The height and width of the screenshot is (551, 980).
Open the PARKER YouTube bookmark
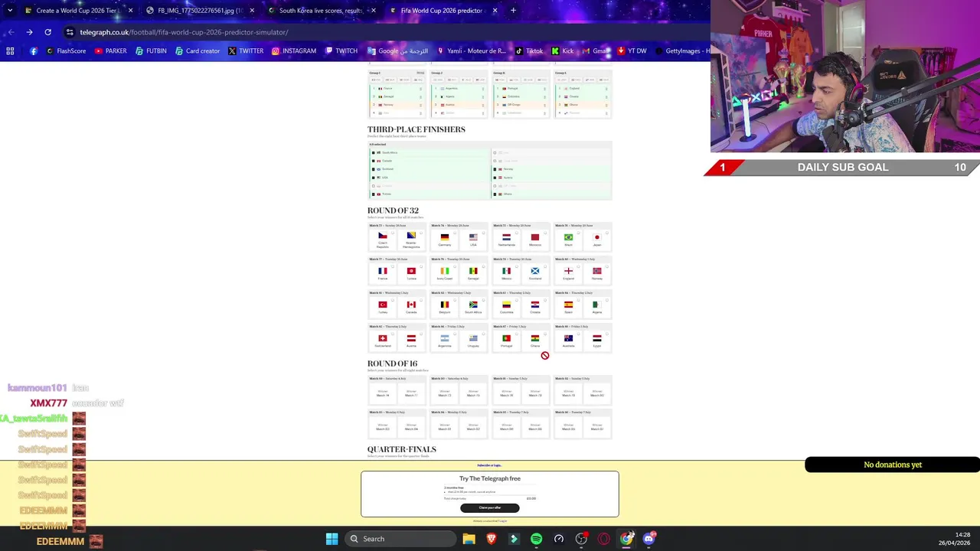click(110, 51)
